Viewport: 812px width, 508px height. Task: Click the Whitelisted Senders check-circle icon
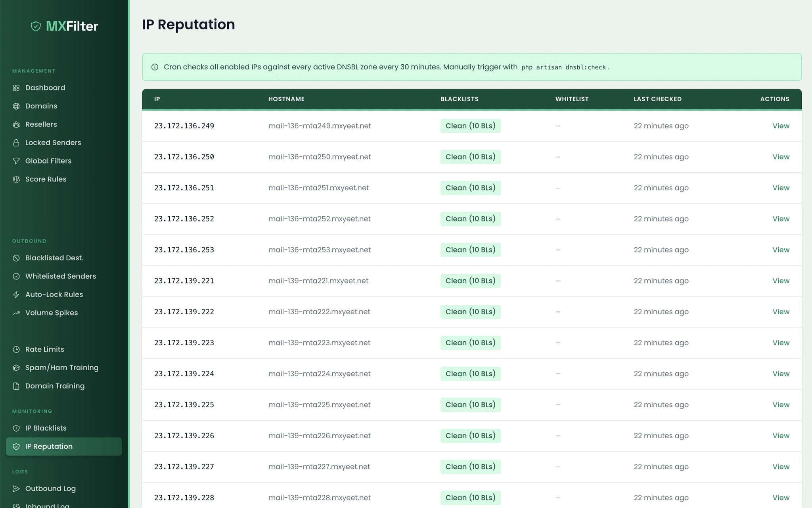pyautogui.click(x=16, y=276)
